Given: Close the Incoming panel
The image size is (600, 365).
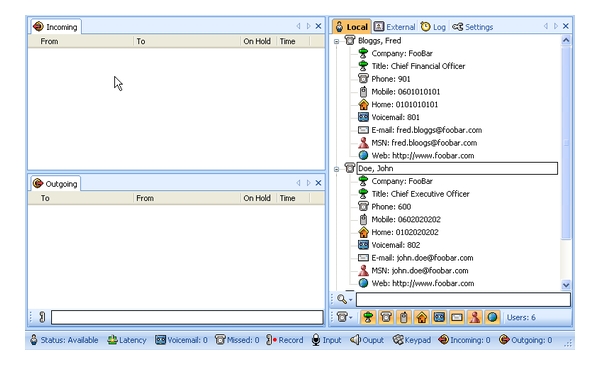Looking at the screenshot, I should [x=318, y=26].
